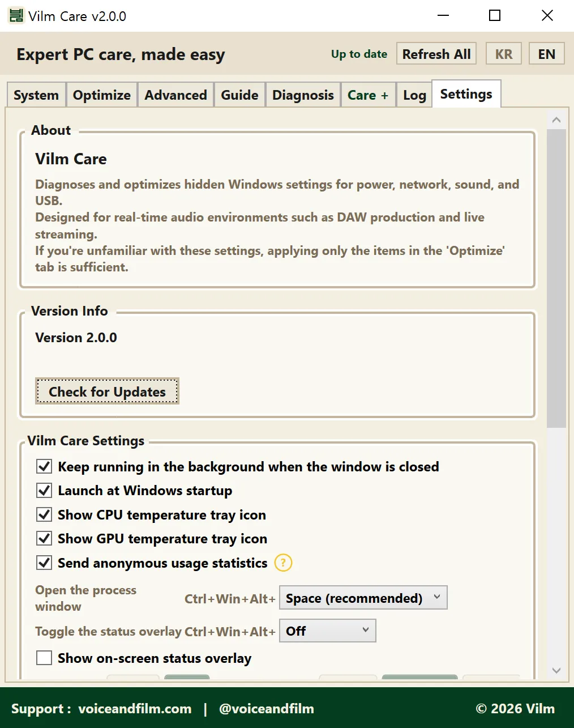574x728 pixels.
Task: Open the Guide tab
Action: click(239, 95)
